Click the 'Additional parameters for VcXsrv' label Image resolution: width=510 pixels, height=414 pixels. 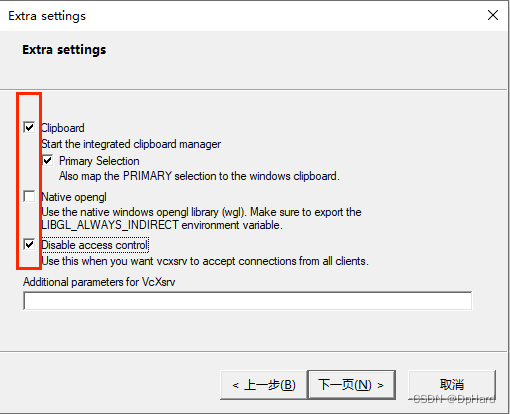click(99, 282)
